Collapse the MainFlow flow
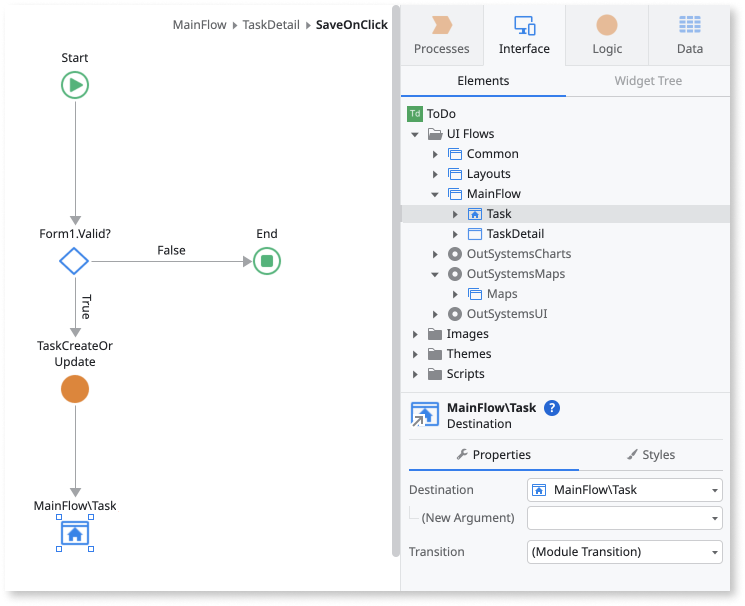The width and height of the screenshot is (745, 606). coord(435,194)
